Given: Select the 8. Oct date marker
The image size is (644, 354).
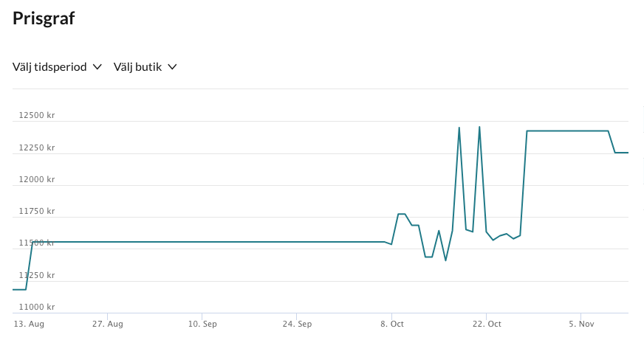Looking at the screenshot, I should coord(391,324).
